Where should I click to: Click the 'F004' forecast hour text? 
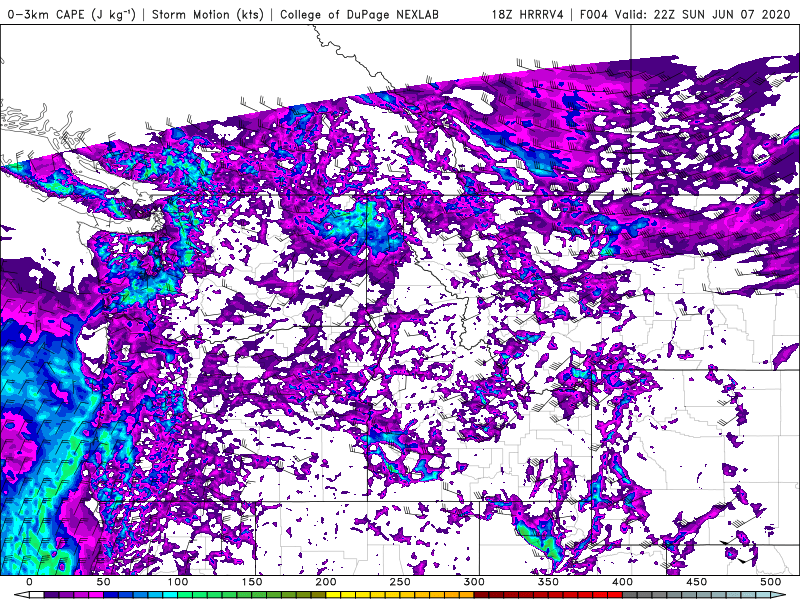(x=594, y=14)
